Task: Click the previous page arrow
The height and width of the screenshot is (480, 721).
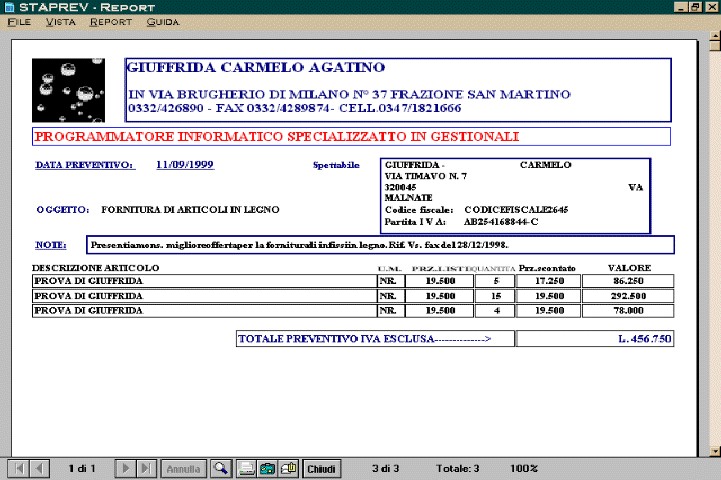Action: [39, 468]
